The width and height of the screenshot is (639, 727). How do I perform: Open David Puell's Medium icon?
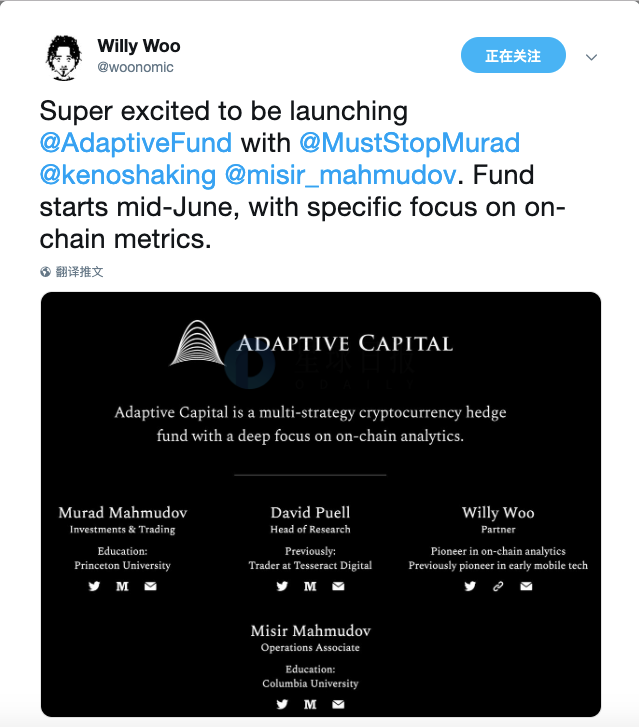pyautogui.click(x=310, y=586)
